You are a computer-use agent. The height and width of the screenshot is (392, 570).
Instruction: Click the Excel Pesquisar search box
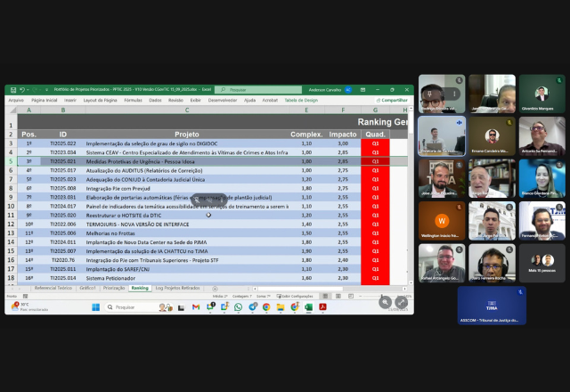pyautogui.click(x=258, y=90)
